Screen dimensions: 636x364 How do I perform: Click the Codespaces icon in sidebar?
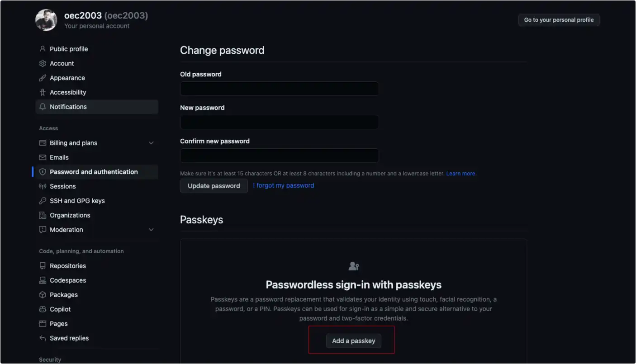[43, 280]
